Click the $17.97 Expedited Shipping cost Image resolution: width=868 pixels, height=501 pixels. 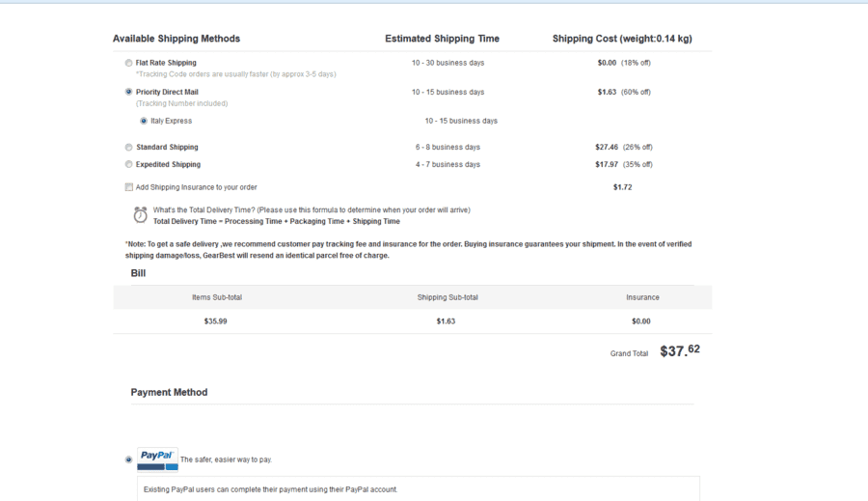pos(607,165)
